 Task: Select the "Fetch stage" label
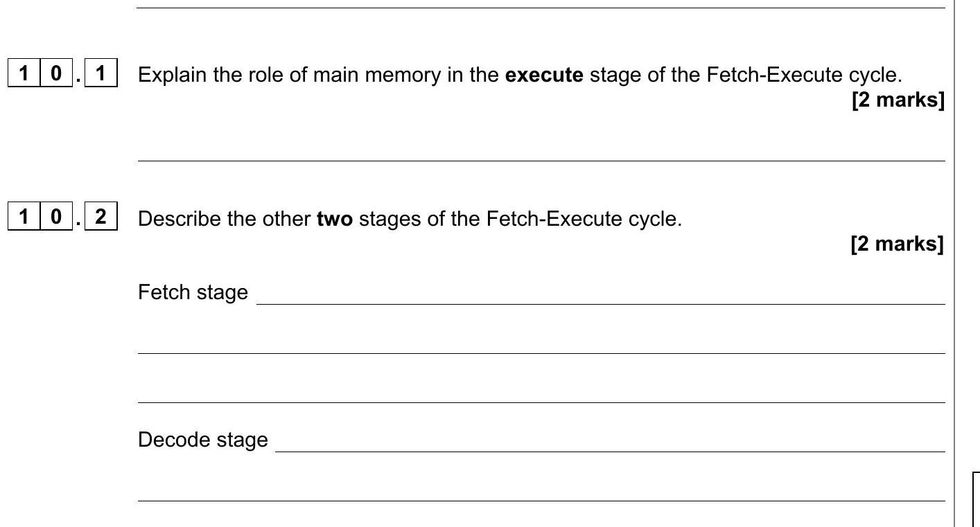coord(193,292)
